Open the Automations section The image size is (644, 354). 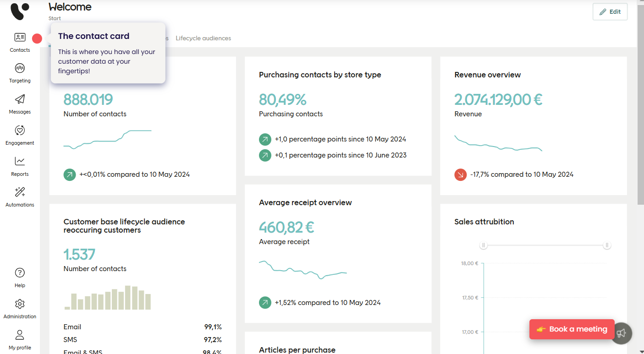click(20, 196)
